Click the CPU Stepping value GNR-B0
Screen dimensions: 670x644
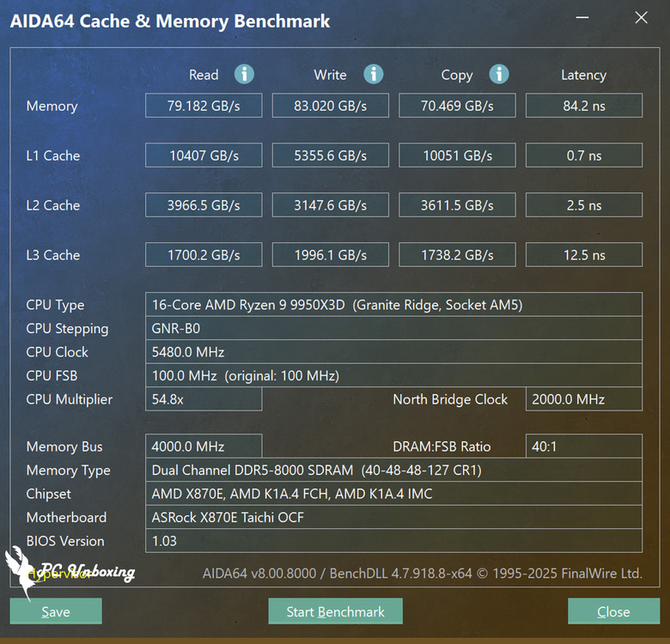394,328
